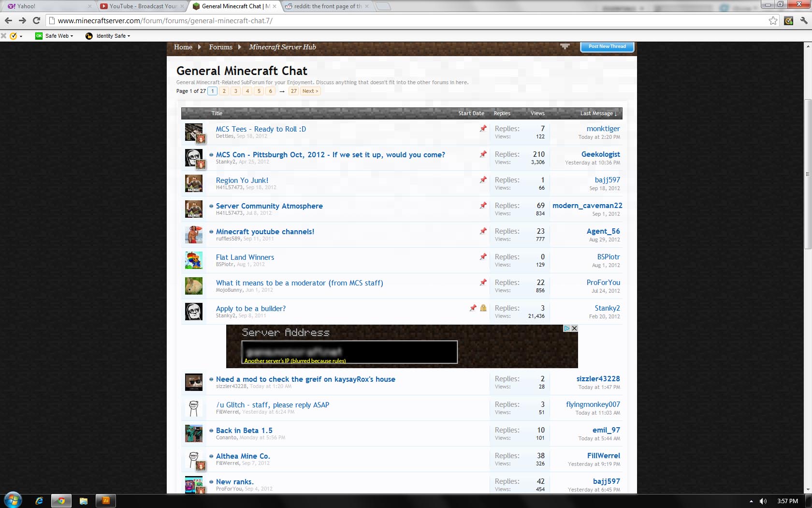This screenshot has height=508, width=812.
Task: Click the scrollbar up arrow
Action: click(808, 46)
